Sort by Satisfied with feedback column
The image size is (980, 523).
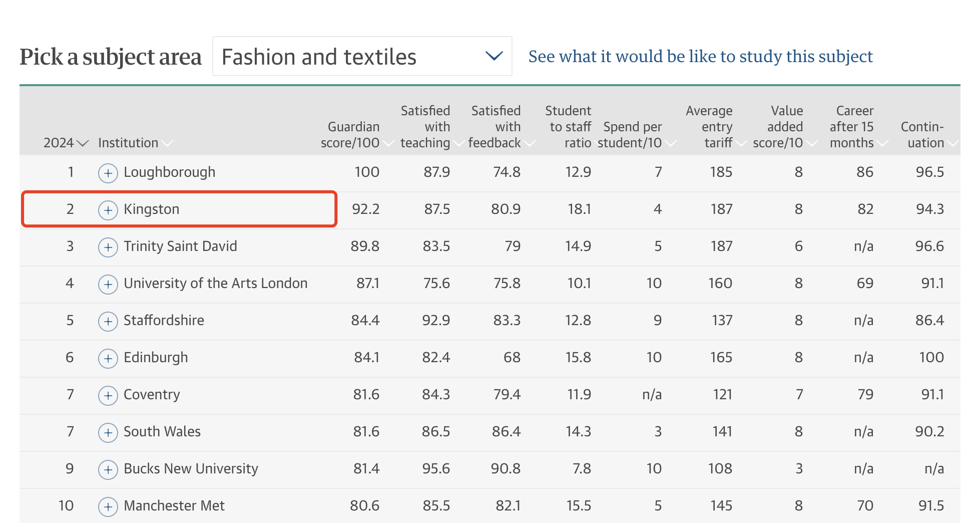[501, 127]
